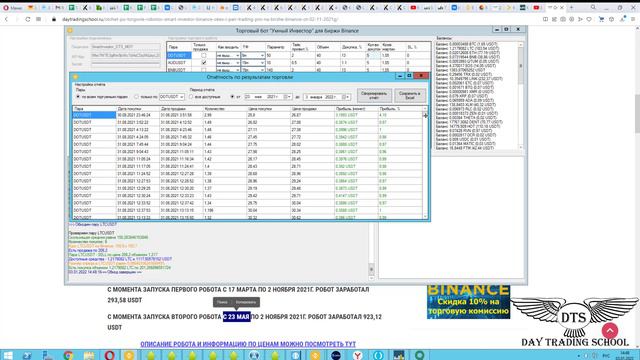Open Yandex browser from the taskbar
Screen dimensions: 640x360
(357, 355)
